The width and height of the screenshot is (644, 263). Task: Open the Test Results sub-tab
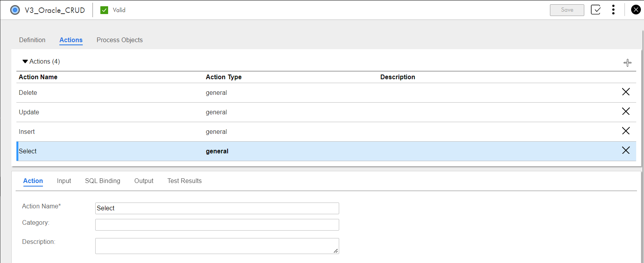185,181
